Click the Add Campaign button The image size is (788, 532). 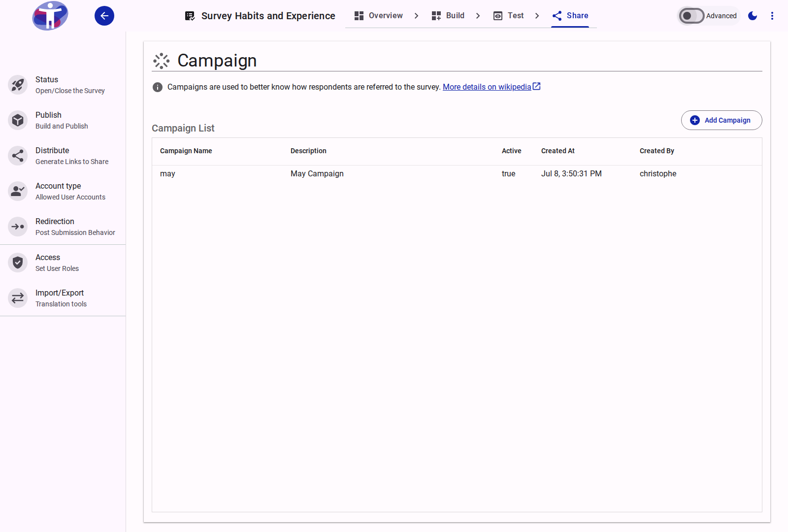coord(722,120)
